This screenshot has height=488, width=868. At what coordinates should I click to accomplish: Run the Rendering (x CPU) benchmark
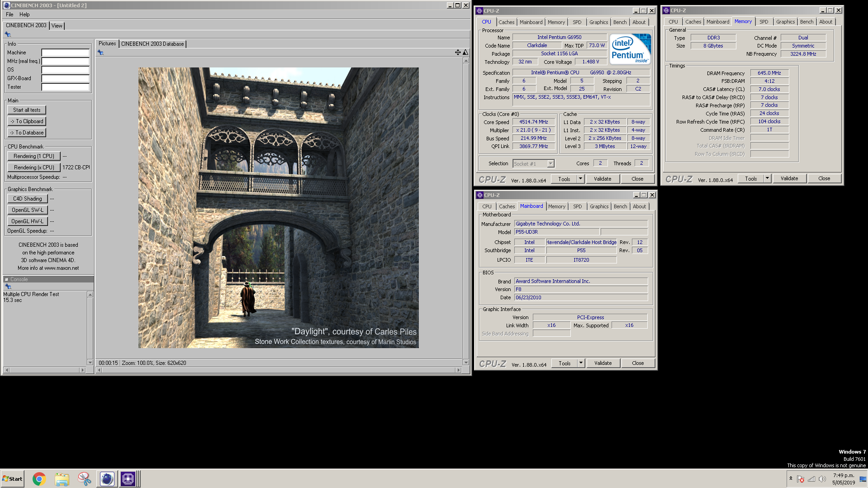(x=34, y=167)
